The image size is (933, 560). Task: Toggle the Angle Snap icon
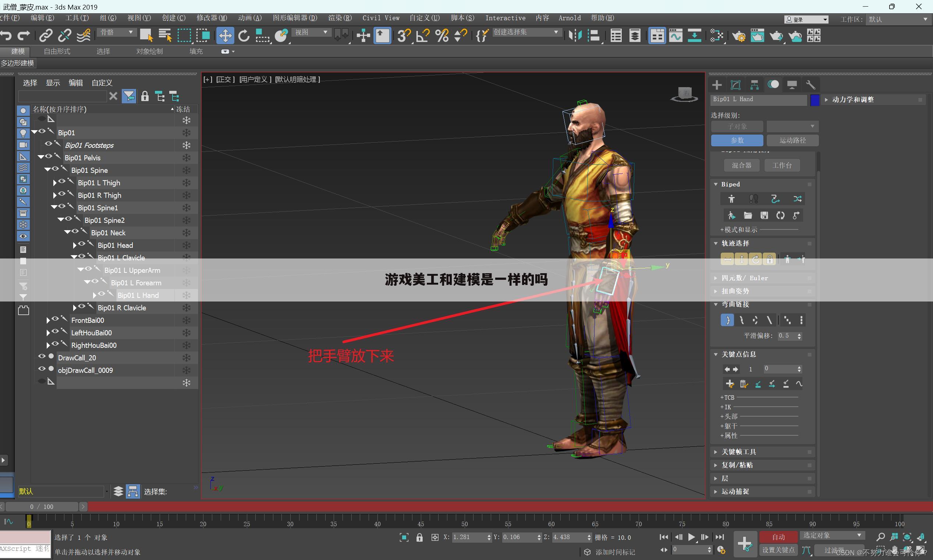click(423, 36)
